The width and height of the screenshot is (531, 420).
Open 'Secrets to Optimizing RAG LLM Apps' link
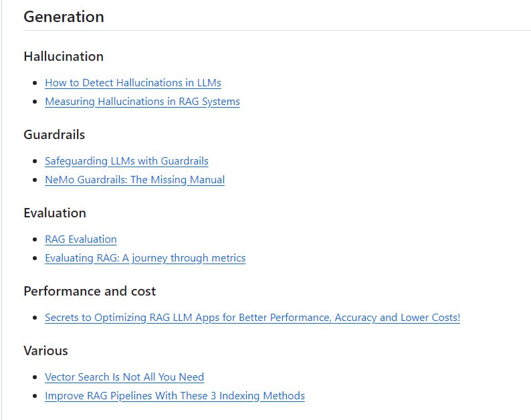252,318
